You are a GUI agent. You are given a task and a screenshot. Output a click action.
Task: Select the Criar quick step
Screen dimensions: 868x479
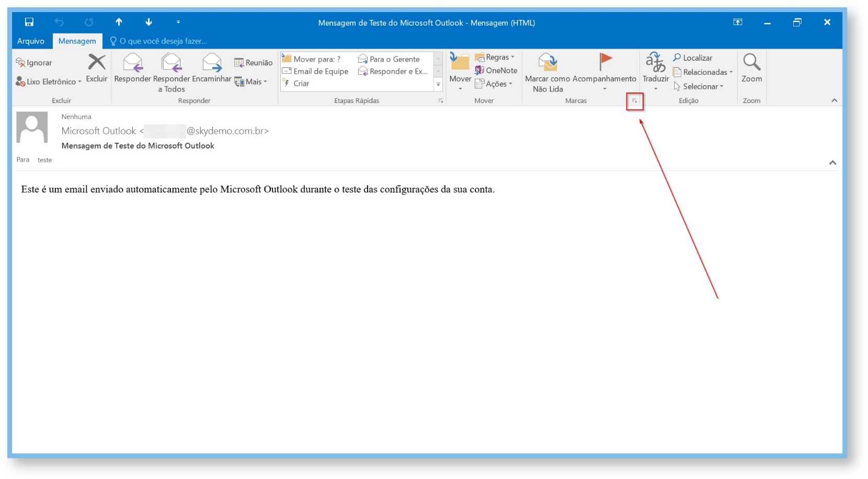(296, 83)
